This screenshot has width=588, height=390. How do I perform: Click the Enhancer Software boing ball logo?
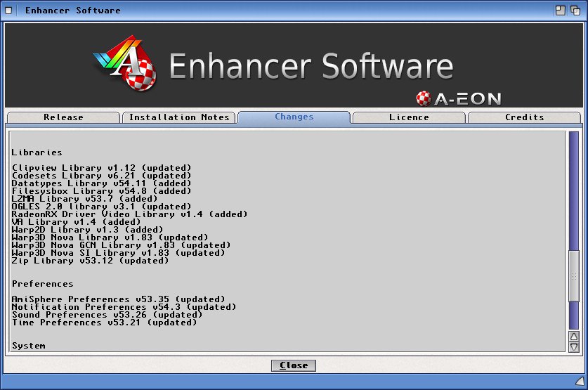[126, 64]
